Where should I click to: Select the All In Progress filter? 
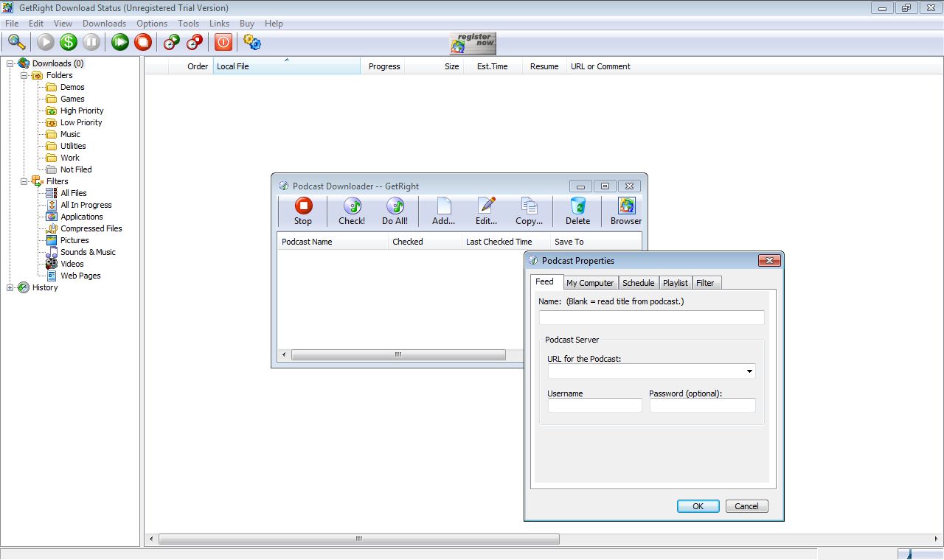coord(86,205)
